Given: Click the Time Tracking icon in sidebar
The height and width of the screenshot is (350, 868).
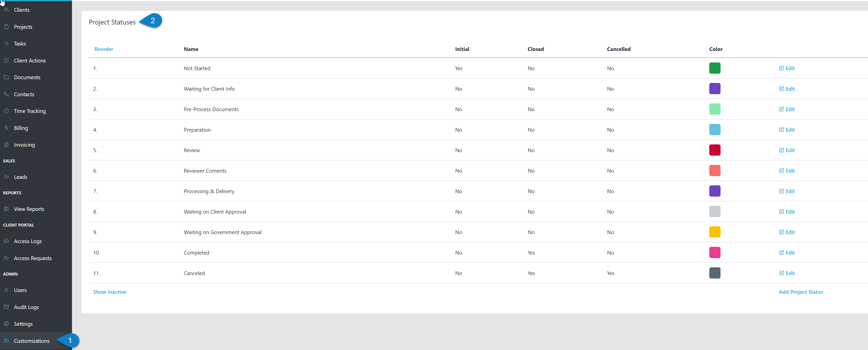Looking at the screenshot, I should click(x=7, y=111).
